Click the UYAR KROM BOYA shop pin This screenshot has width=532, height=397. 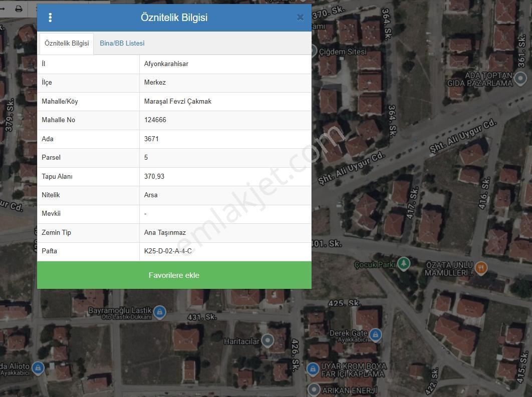[x=313, y=369]
